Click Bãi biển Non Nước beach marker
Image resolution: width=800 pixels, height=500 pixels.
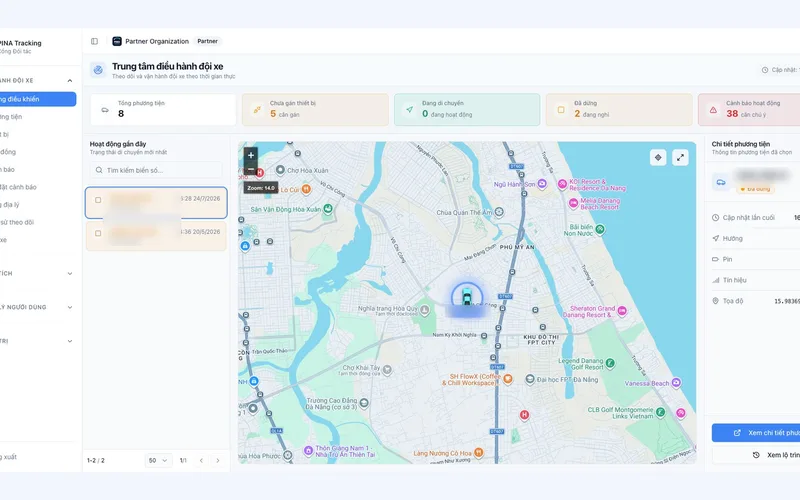[600, 229]
